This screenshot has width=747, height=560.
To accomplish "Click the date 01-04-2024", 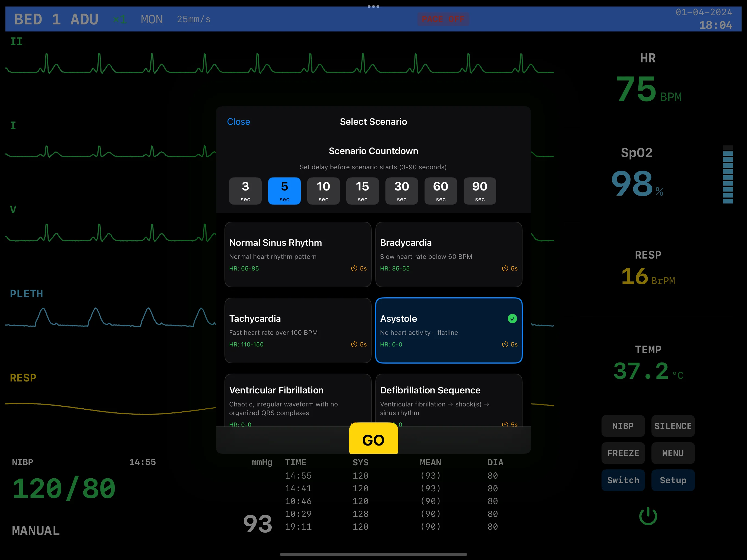I will point(704,12).
